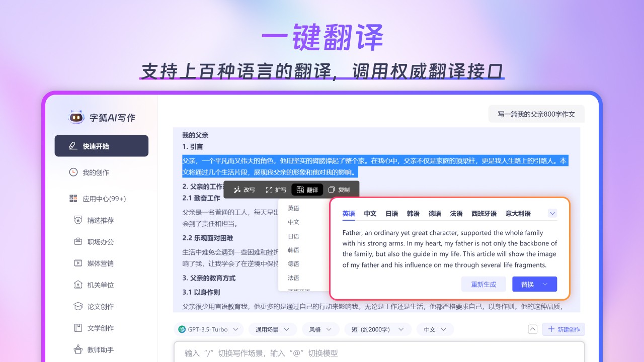The image size is (644, 362).
Task: Expand more languages chevron in translation panel
Action: 552,213
